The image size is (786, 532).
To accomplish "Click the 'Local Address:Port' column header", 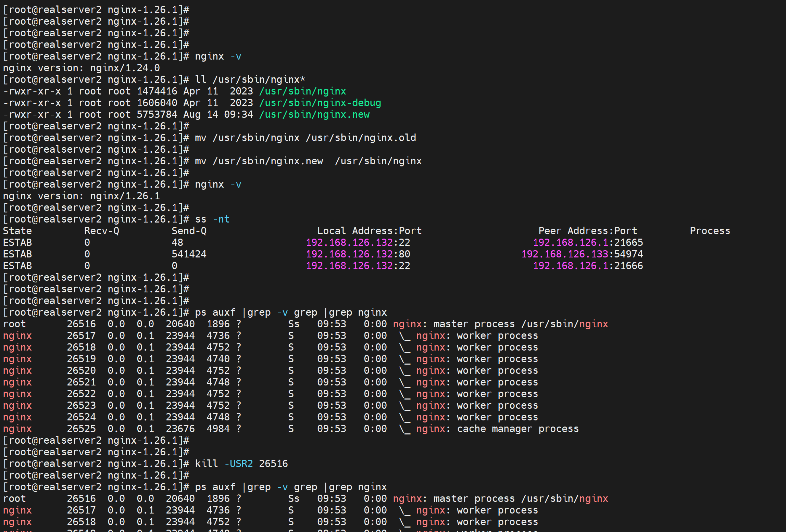I will tap(369, 231).
